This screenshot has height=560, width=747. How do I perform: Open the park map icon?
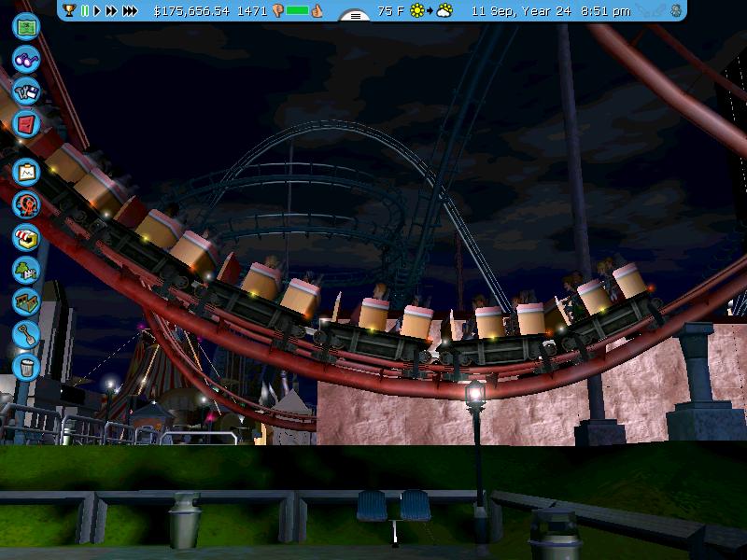coord(26,27)
